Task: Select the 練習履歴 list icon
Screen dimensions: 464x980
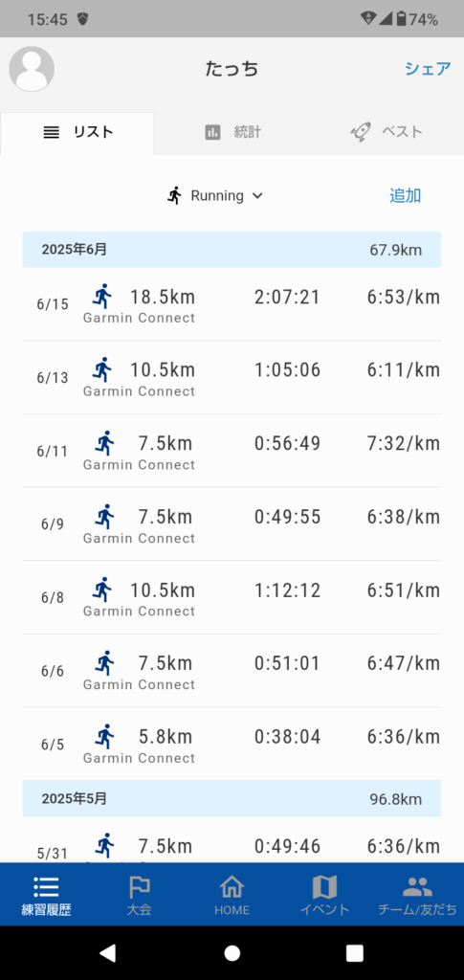Action: pos(46,886)
